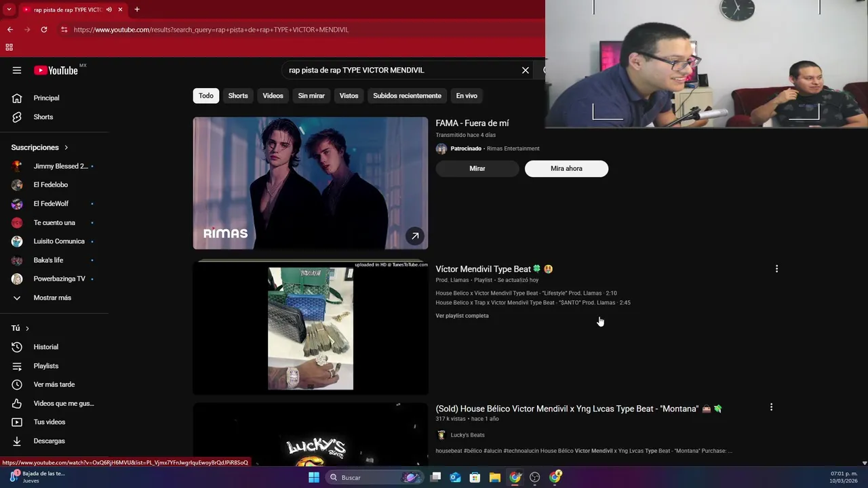Expand the browser tab search dropdown
This screenshot has height=488, width=868.
9,9
